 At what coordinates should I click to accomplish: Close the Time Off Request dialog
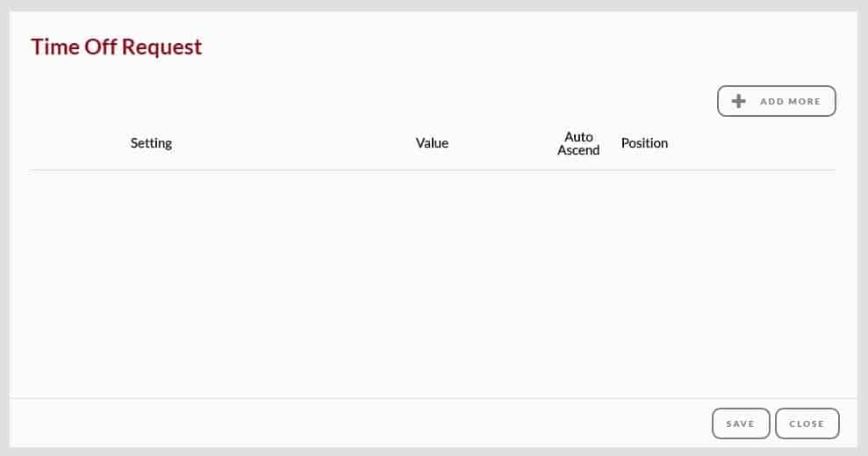coord(807,423)
